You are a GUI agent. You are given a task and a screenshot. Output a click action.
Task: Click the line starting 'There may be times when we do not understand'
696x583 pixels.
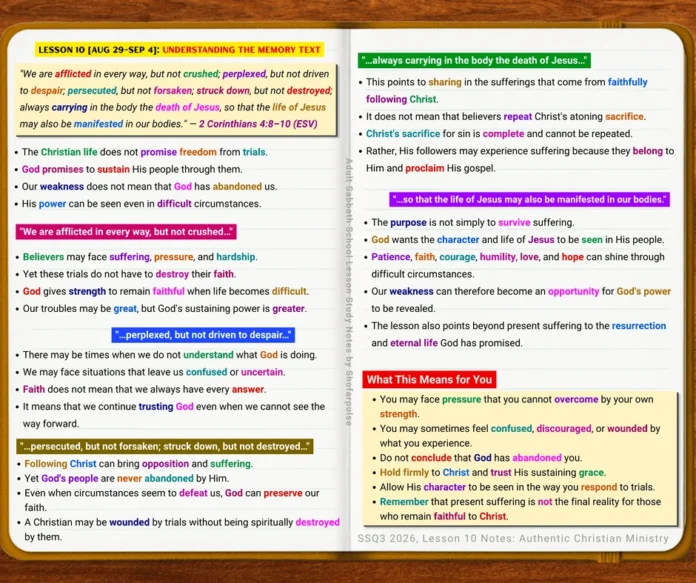pos(170,355)
